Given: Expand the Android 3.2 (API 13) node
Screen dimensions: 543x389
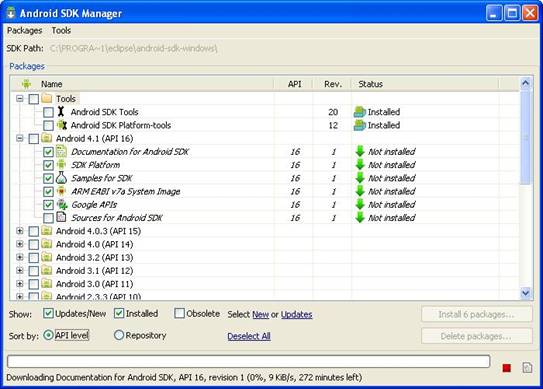Looking at the screenshot, I should click(x=20, y=257).
